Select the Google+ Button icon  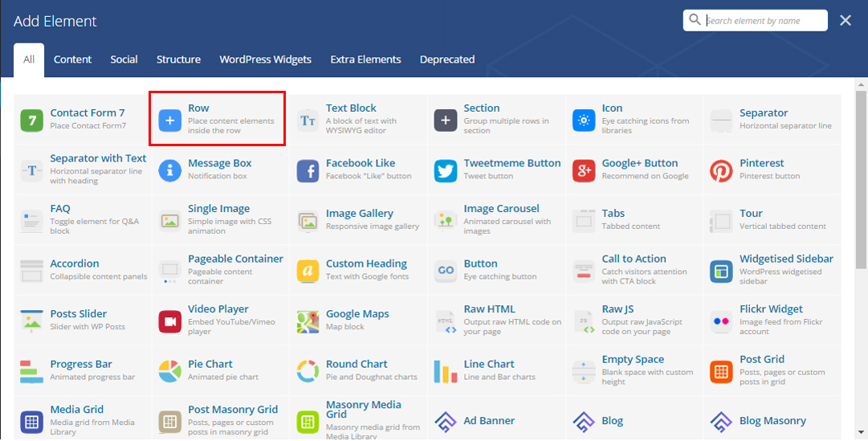(x=584, y=170)
